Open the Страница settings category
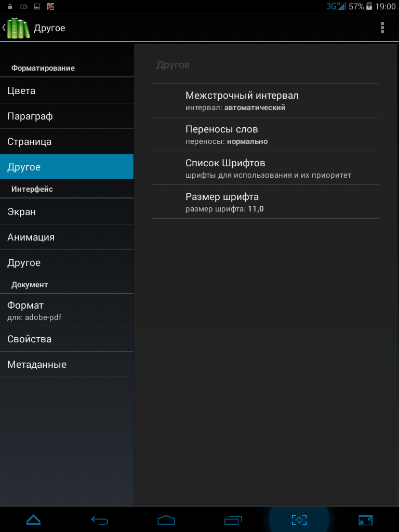399x532 pixels. click(x=66, y=141)
